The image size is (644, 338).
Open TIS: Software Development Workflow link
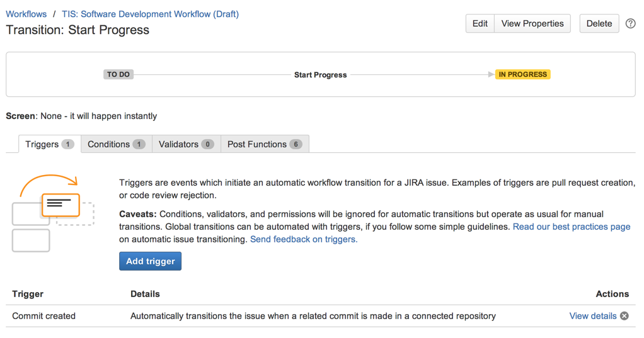(150, 14)
